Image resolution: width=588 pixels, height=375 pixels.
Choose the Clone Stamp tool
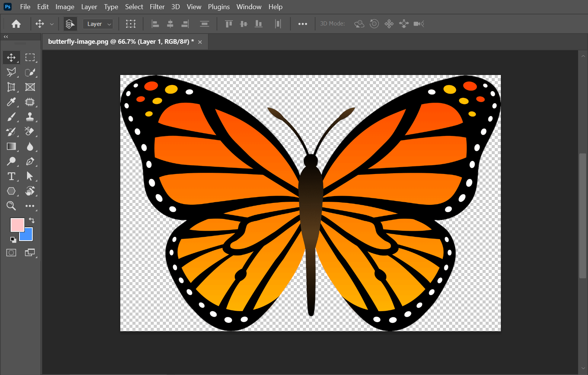[30, 117]
